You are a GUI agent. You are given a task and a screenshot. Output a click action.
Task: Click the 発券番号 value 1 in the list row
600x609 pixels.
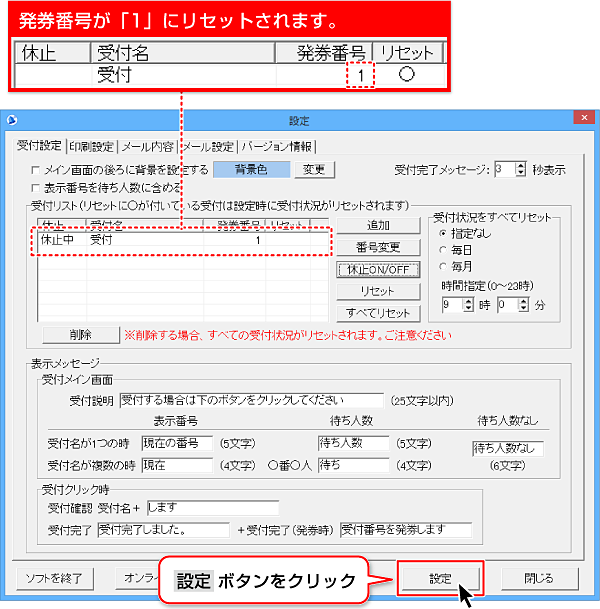(x=257, y=240)
